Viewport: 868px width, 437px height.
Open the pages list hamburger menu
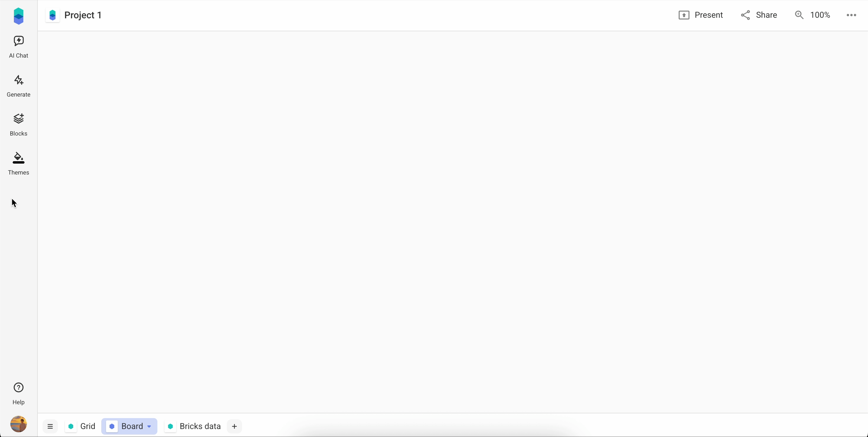pyautogui.click(x=50, y=426)
